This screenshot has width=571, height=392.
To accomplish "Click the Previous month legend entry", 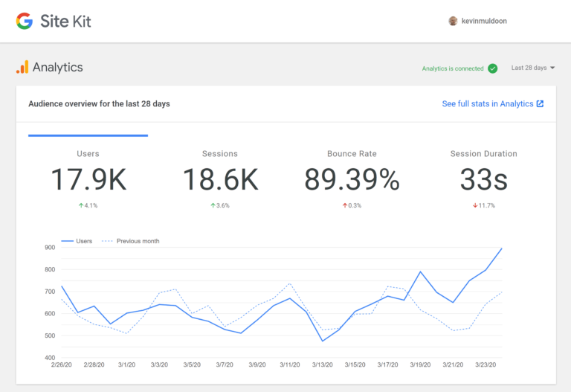I will point(130,241).
